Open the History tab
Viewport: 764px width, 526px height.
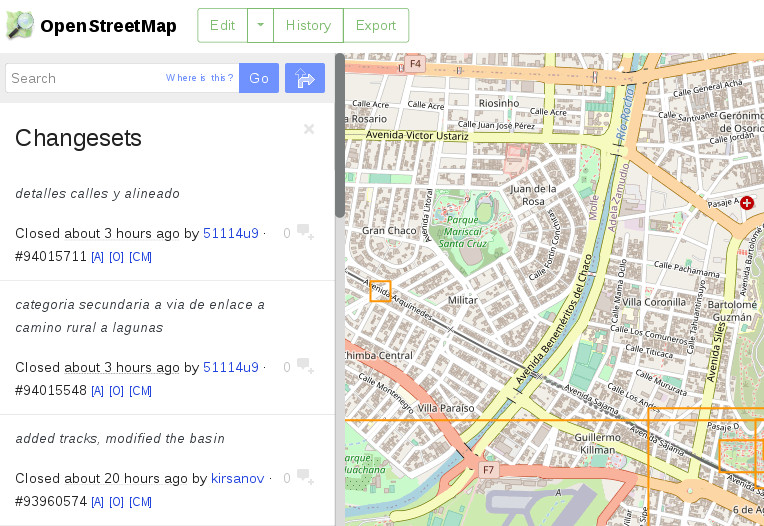308,25
